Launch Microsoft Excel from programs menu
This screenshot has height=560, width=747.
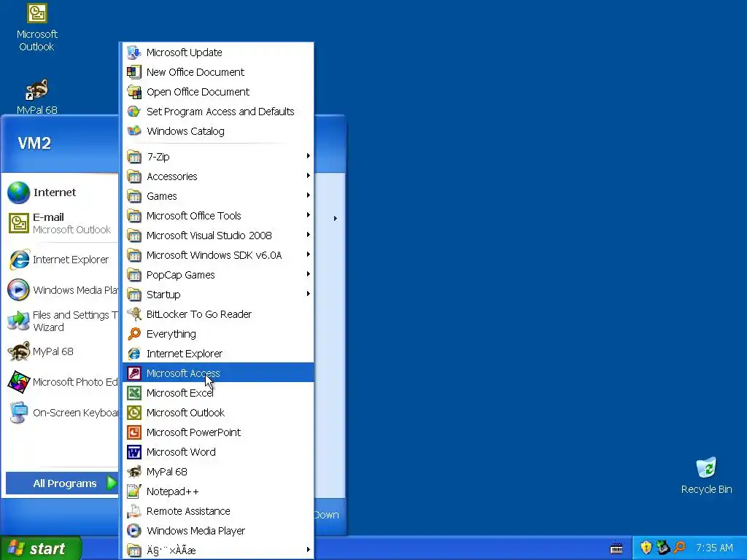pyautogui.click(x=218, y=393)
